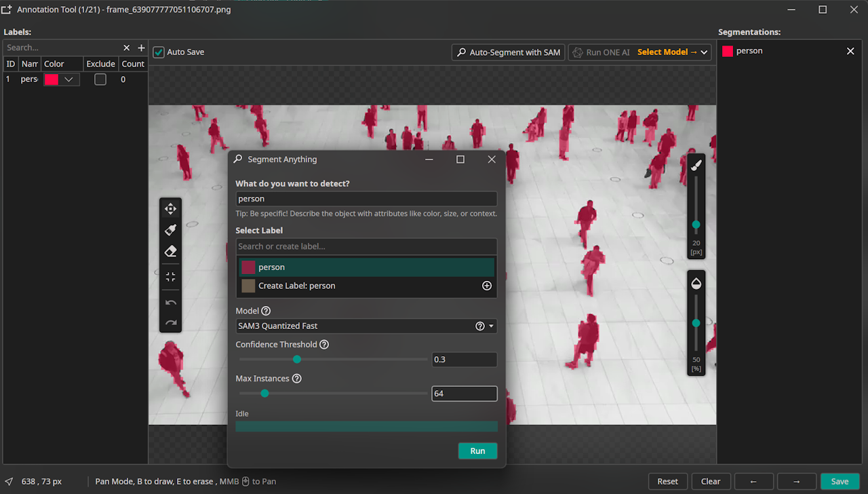Undo the last annotation action
This screenshot has width=868, height=494.
point(170,302)
